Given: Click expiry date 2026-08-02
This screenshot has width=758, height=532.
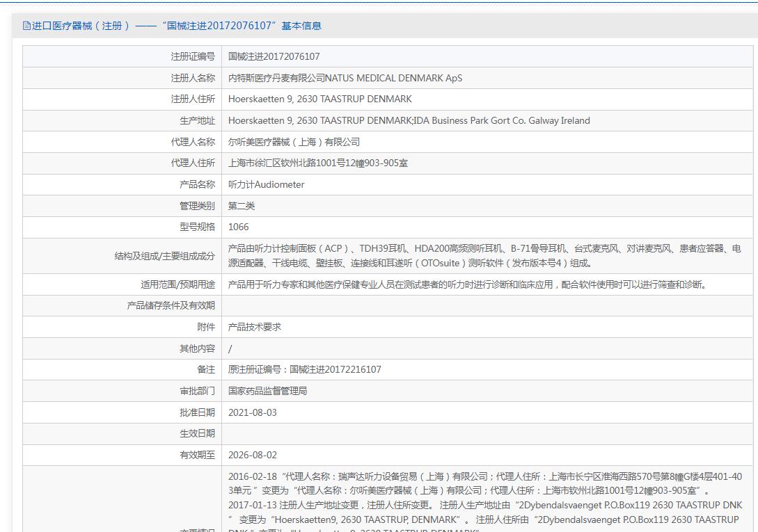Looking at the screenshot, I should [253, 456].
